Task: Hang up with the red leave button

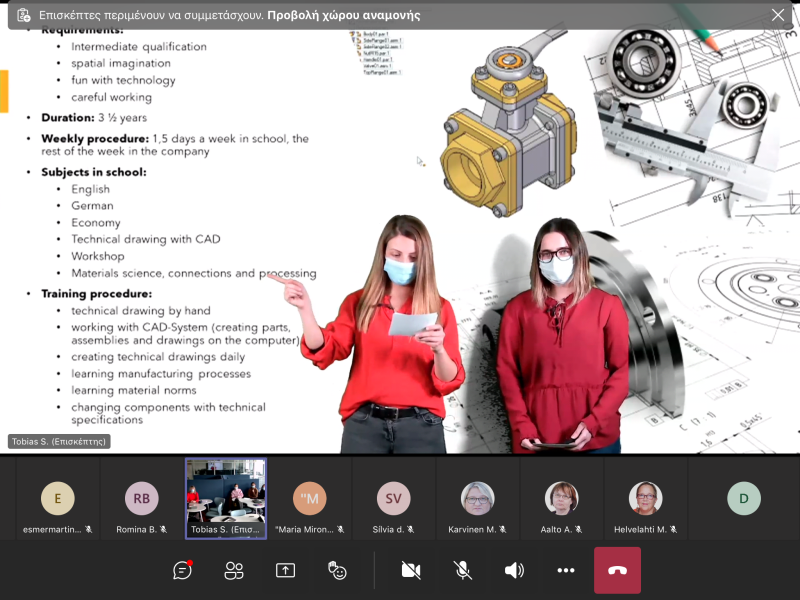Action: tap(617, 570)
